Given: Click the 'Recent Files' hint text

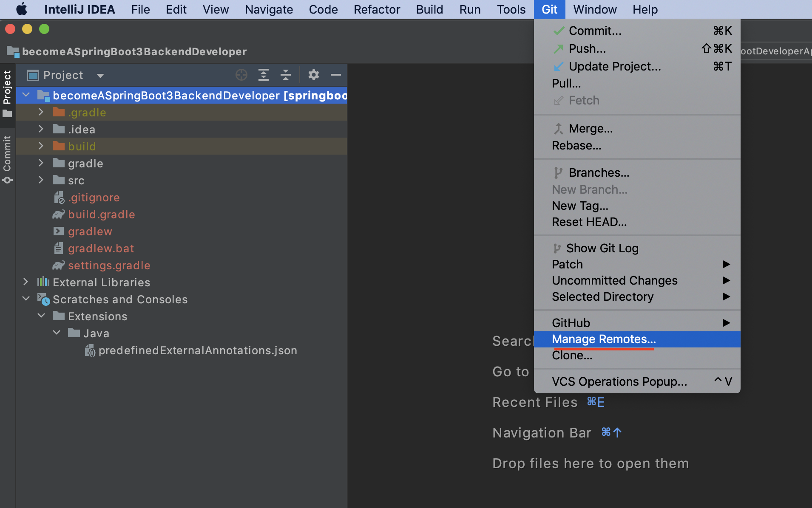Looking at the screenshot, I should click(535, 402).
